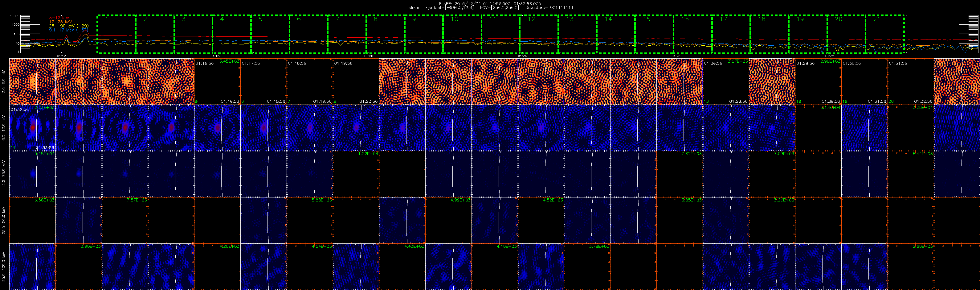Click the orange '12-25 keV' legend entry
The height and width of the screenshot is (290, 980).
[60, 22]
